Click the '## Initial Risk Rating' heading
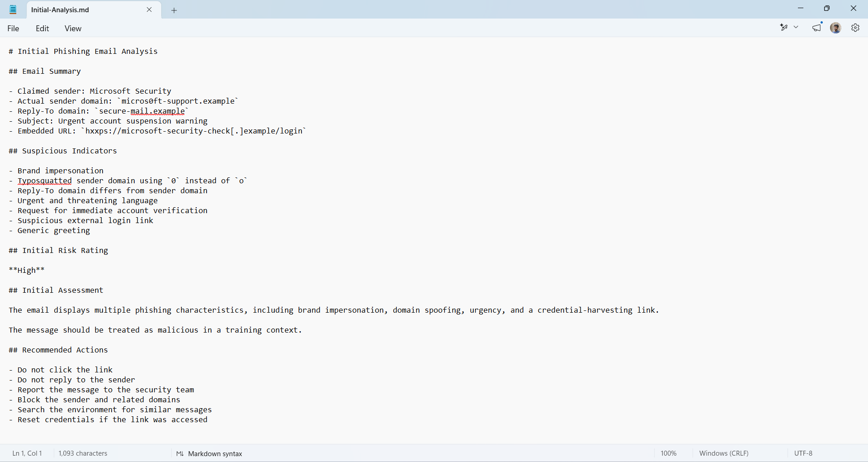 (x=58, y=250)
